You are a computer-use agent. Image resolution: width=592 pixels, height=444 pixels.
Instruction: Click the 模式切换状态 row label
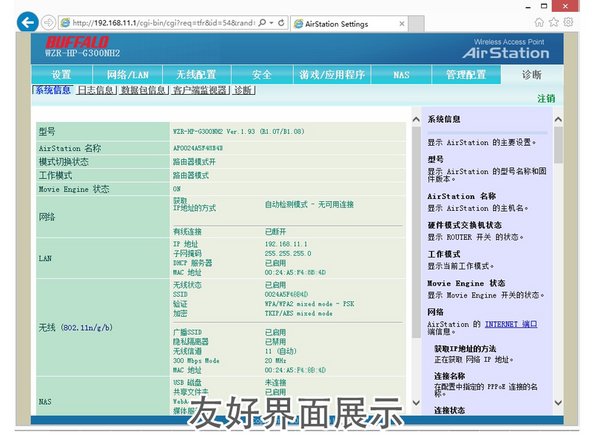(x=63, y=162)
